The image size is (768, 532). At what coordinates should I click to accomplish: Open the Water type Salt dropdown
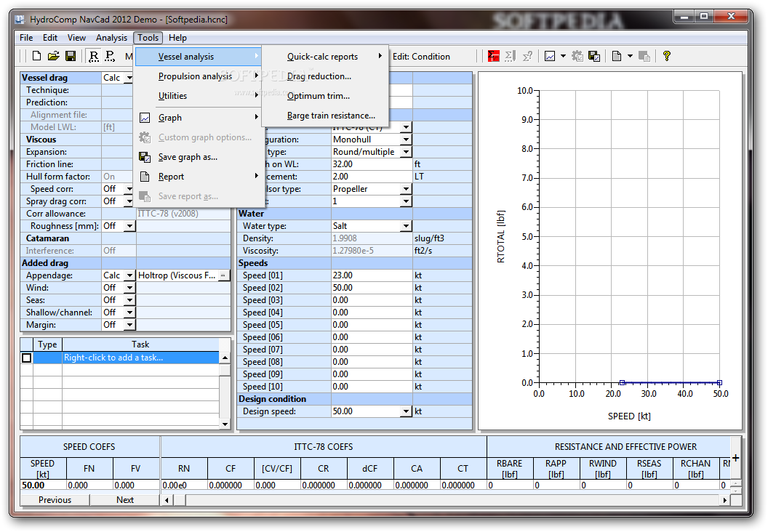click(x=406, y=226)
